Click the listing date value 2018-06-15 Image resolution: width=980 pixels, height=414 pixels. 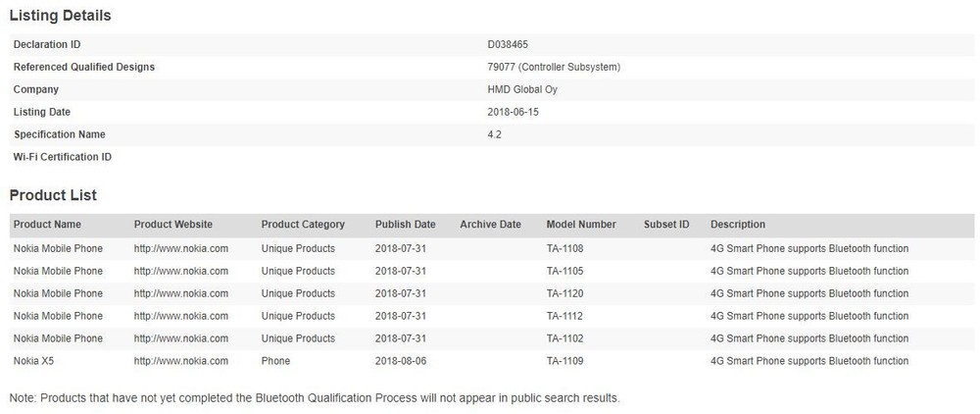pyautogui.click(x=513, y=112)
